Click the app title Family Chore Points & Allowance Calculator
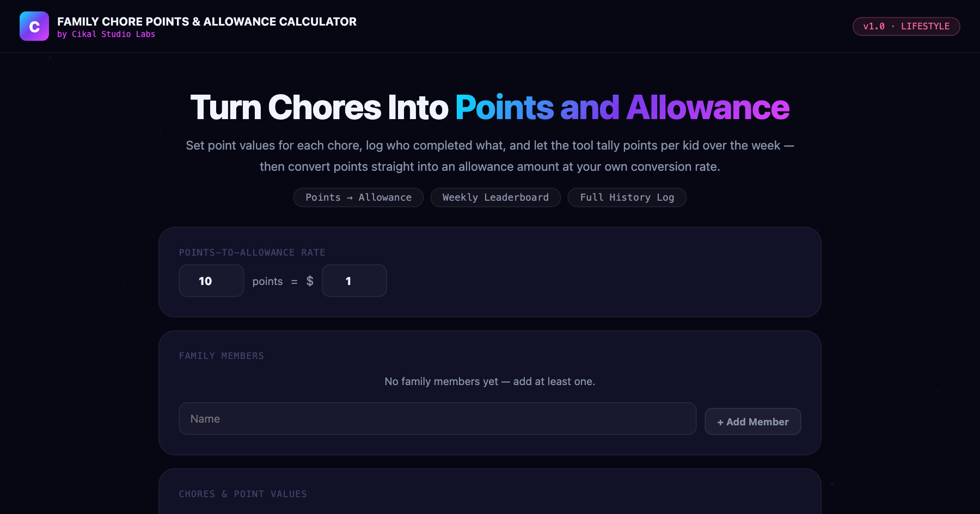Image resolution: width=980 pixels, height=514 pixels. 207,22
